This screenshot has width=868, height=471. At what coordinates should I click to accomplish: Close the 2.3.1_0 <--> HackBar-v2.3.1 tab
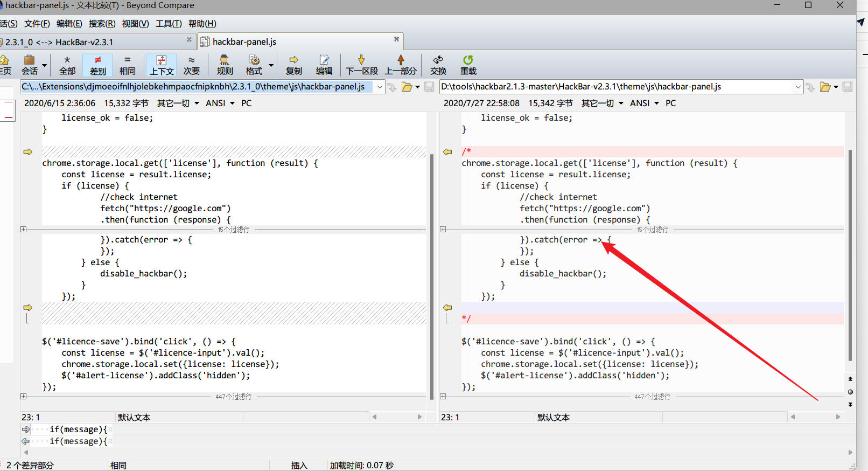189,39
